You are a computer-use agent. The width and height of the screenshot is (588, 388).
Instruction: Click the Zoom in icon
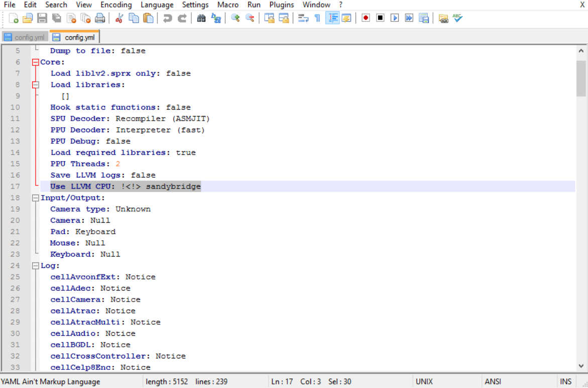tap(235, 18)
